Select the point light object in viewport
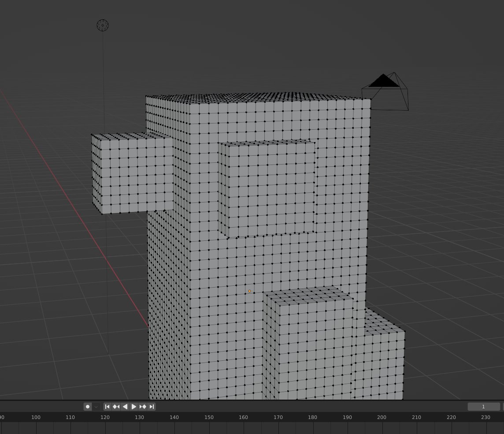This screenshot has height=434, width=504. pyautogui.click(x=103, y=25)
